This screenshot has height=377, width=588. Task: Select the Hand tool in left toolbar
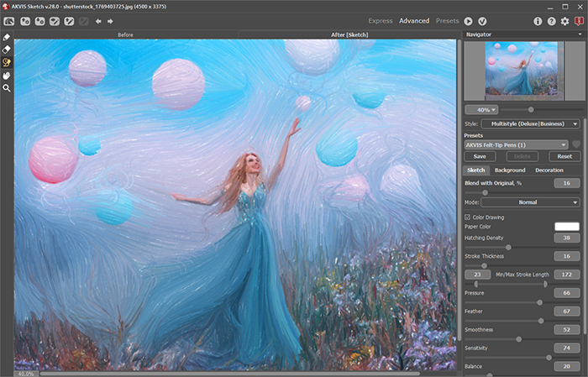click(7, 75)
